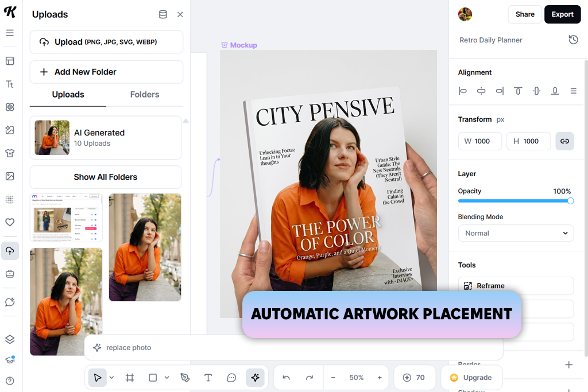
Task: Expand the shape tool options chevron
Action: pos(167,378)
